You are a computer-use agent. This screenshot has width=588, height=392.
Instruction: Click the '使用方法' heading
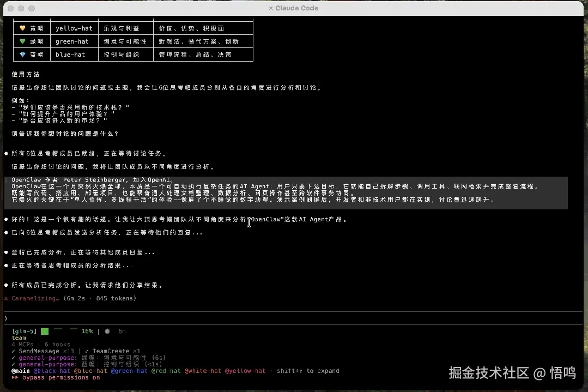pyautogui.click(x=26, y=74)
